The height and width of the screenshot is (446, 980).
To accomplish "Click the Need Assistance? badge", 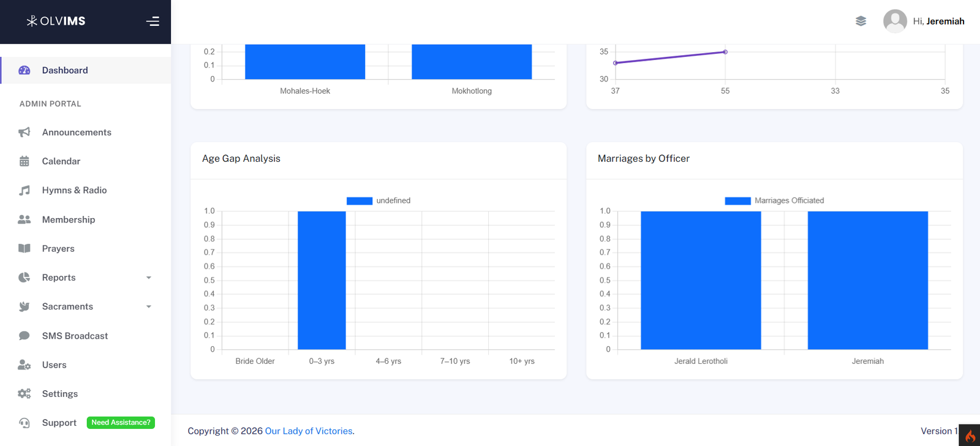I will 121,423.
